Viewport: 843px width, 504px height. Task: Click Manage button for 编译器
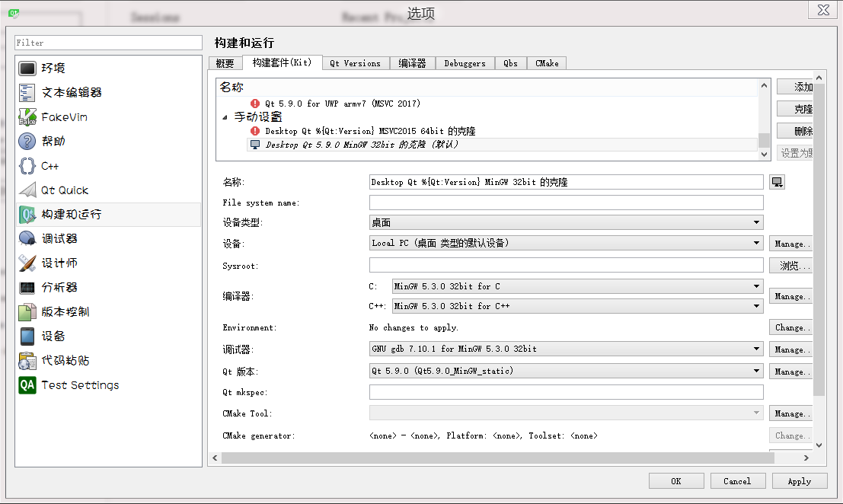click(791, 296)
